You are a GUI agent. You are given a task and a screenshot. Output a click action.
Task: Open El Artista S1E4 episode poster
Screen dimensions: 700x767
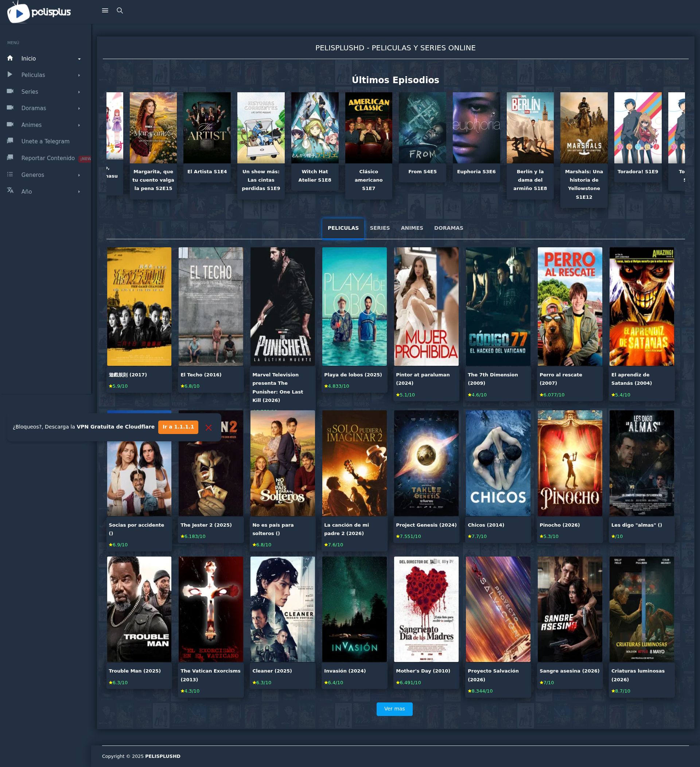point(207,128)
